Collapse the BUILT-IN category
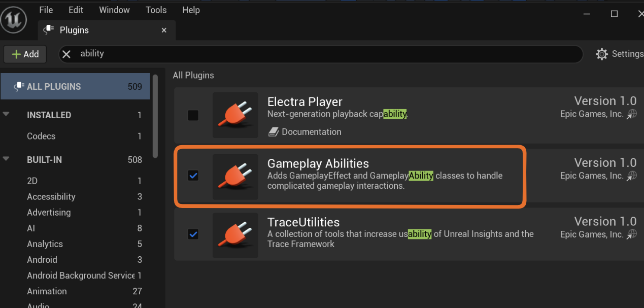 coord(6,159)
